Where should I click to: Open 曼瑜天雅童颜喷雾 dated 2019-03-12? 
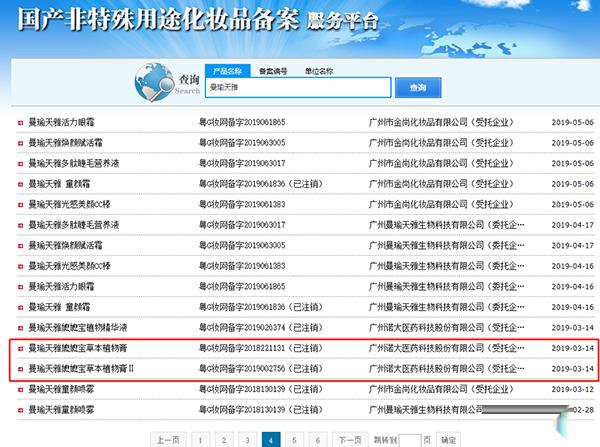pos(61,390)
